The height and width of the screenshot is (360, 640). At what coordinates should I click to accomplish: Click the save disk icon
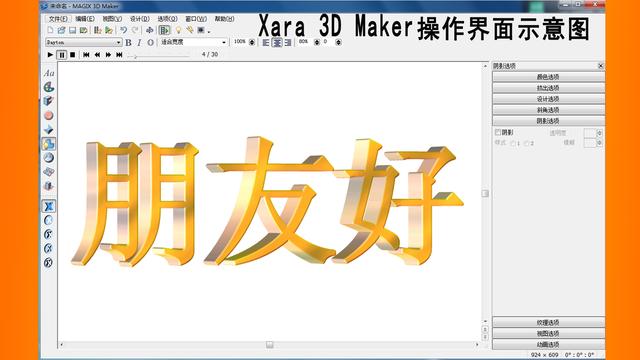(73, 30)
